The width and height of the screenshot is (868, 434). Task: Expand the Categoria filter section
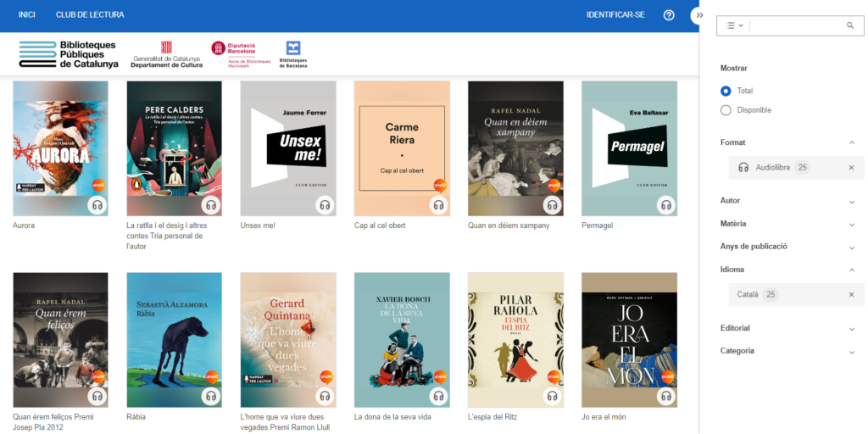pyautogui.click(x=851, y=352)
